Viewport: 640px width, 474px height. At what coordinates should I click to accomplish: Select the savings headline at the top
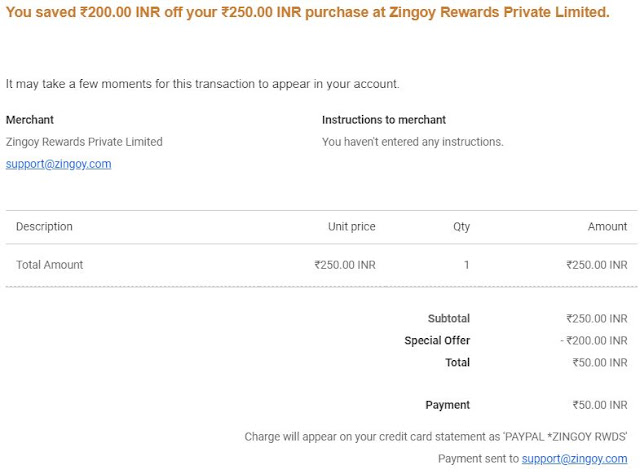[x=307, y=12]
